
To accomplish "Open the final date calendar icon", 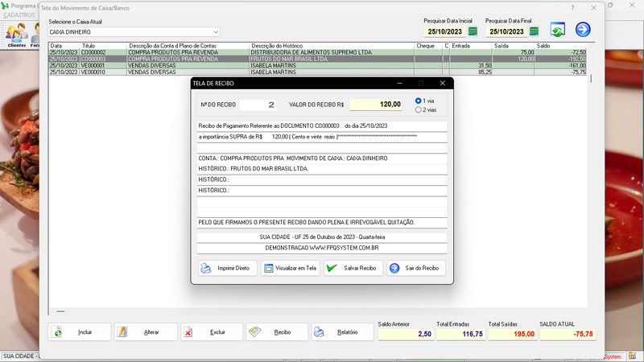I will [x=534, y=31].
